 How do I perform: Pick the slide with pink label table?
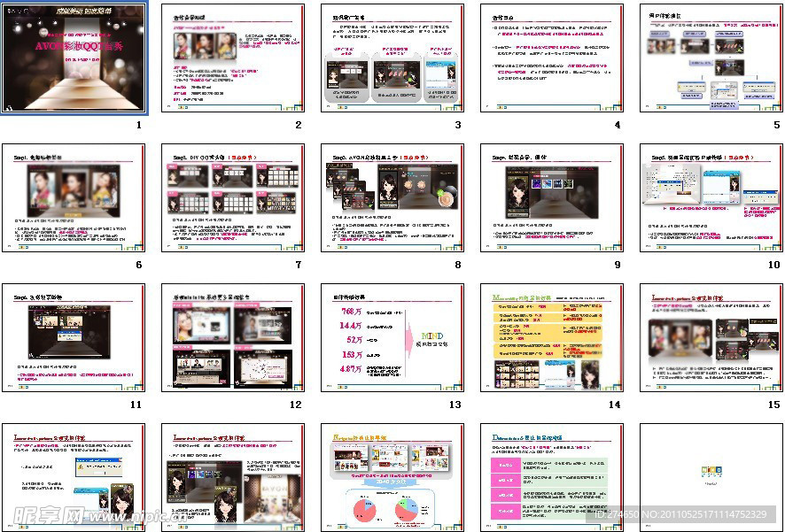click(x=552, y=477)
